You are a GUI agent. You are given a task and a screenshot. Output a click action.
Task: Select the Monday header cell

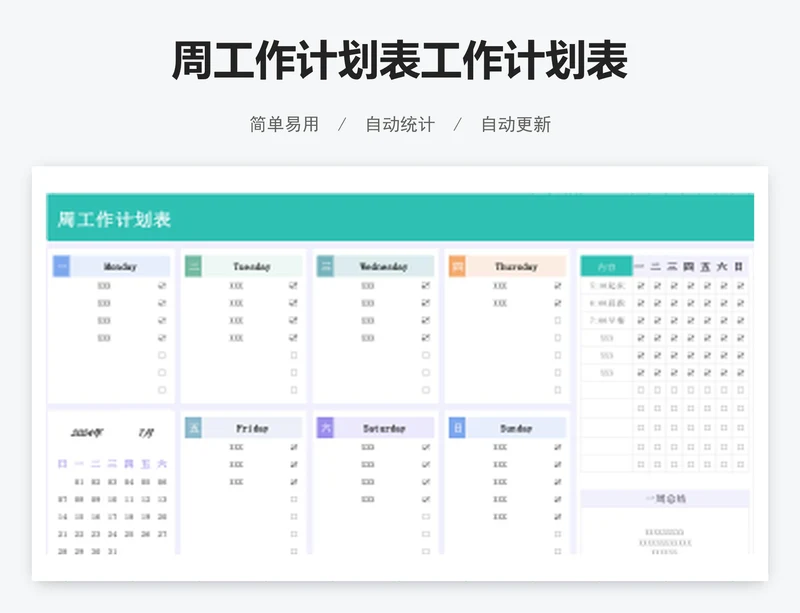pos(120,266)
